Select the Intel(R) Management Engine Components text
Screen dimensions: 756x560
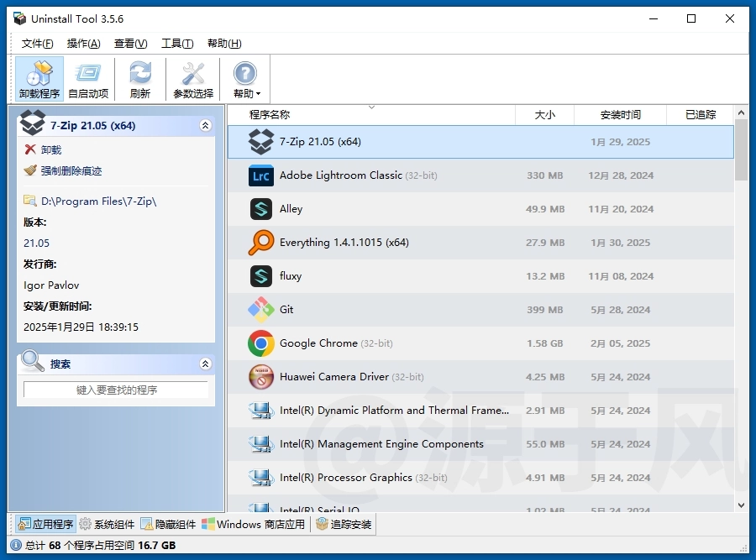pyautogui.click(x=381, y=444)
